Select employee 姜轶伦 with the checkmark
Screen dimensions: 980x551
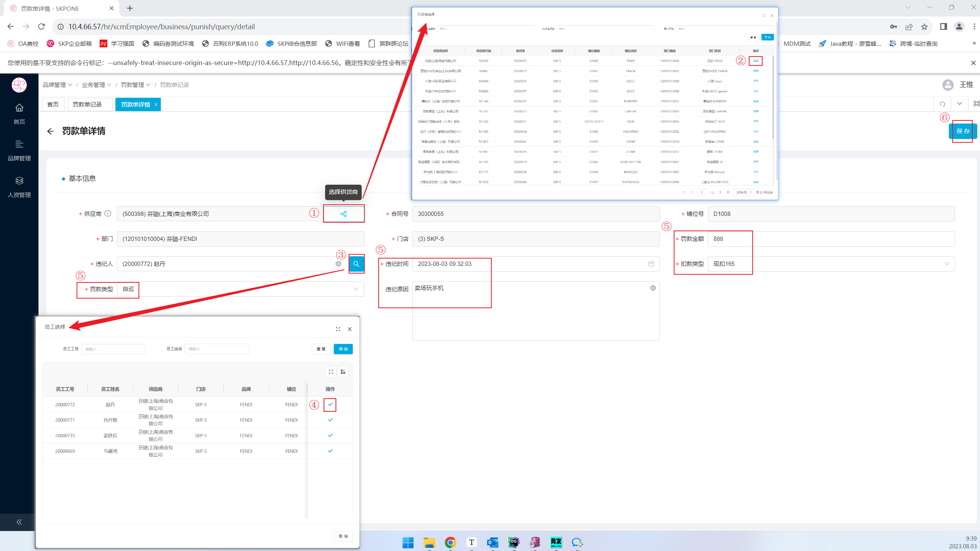(330, 435)
